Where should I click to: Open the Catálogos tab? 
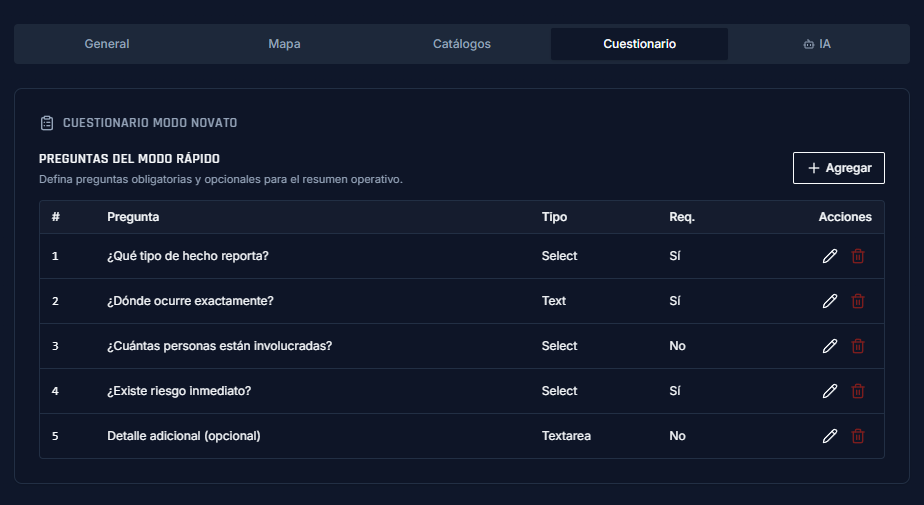click(461, 44)
